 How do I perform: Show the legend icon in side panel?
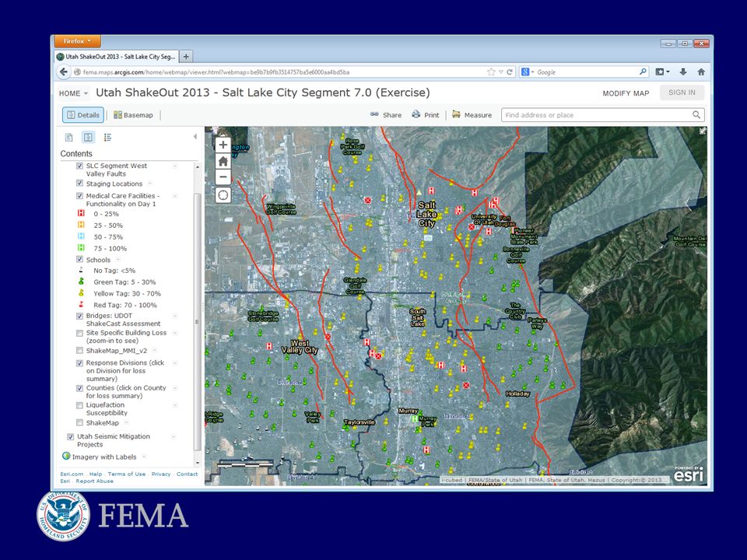click(x=107, y=138)
